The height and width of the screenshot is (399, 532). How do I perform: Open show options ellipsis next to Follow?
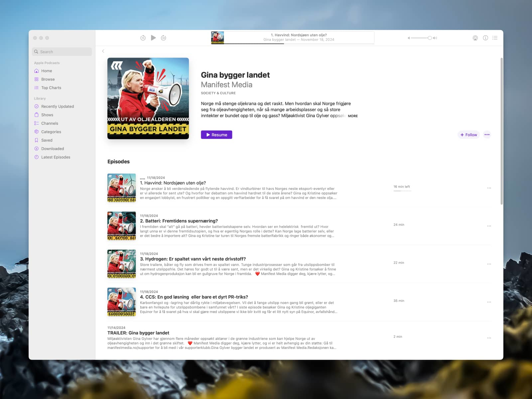coord(487,135)
